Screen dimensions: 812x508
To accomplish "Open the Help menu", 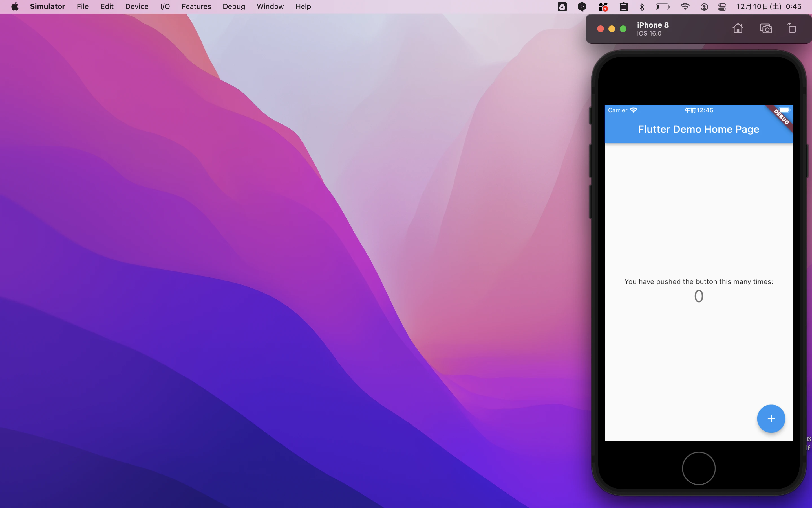I will pos(303,6).
